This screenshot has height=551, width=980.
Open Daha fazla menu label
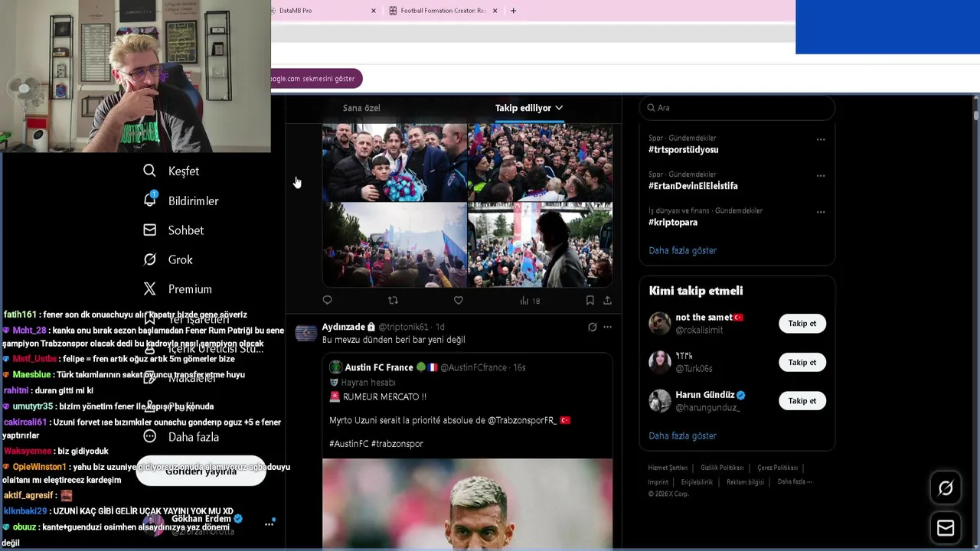point(194,437)
